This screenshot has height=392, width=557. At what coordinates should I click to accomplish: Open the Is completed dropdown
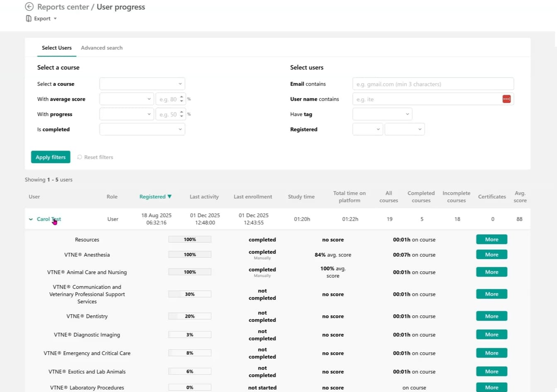[x=142, y=129]
